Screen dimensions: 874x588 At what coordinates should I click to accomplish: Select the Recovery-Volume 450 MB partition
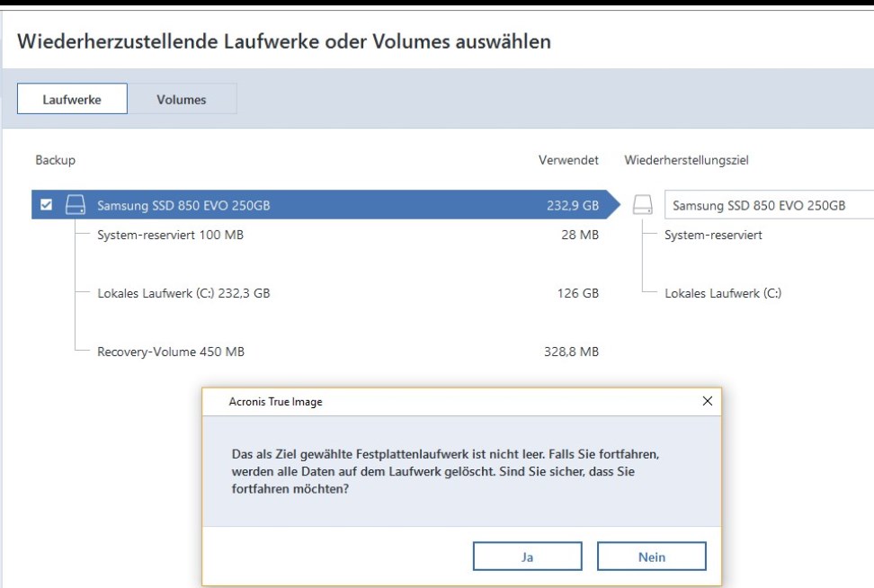coord(171,352)
